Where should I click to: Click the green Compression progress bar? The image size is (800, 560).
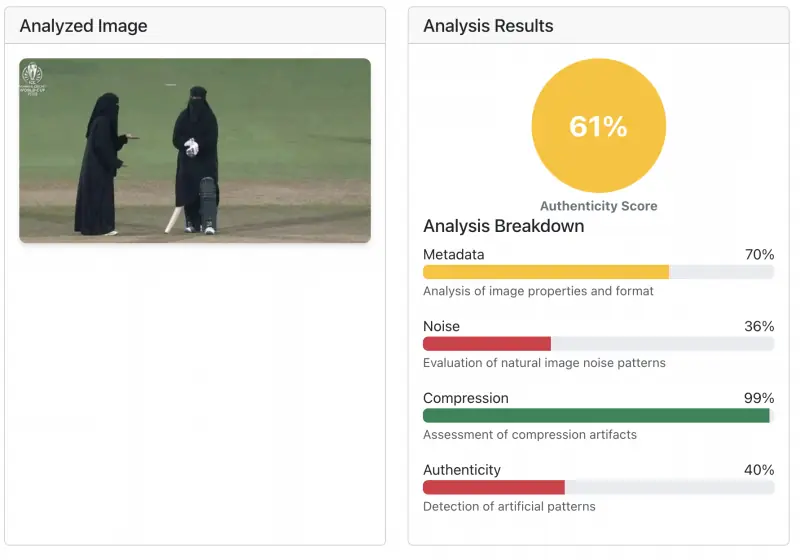(596, 416)
